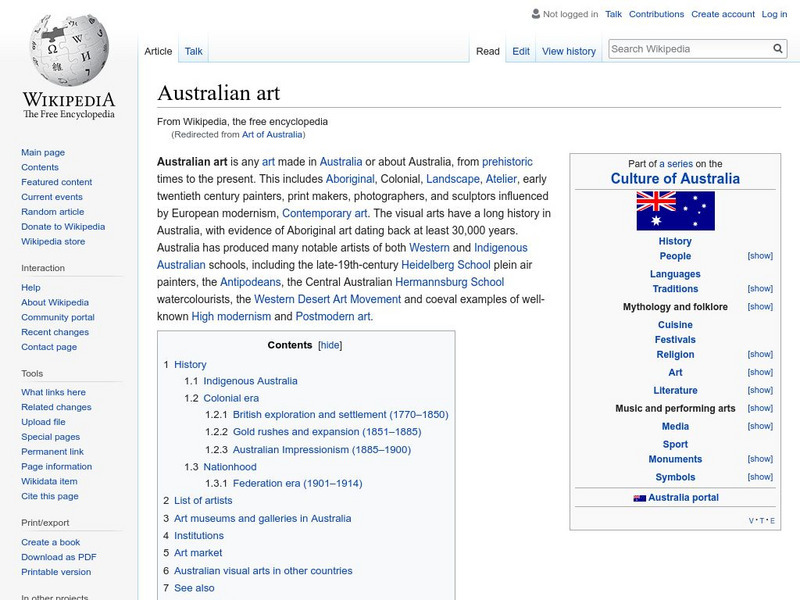Click the small flag icon beside Australia portal
The image size is (800, 600).
(x=639, y=498)
